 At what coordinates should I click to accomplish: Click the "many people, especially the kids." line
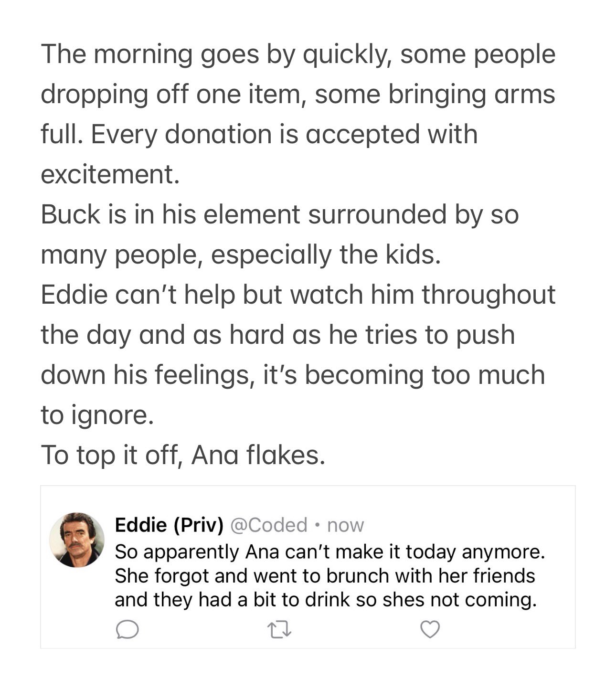(241, 255)
